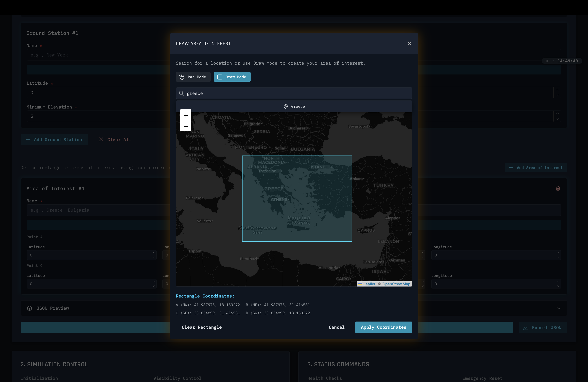This screenshot has height=382, width=588.
Task: Close the Draw Area of Interest dialog
Action: pos(409,43)
